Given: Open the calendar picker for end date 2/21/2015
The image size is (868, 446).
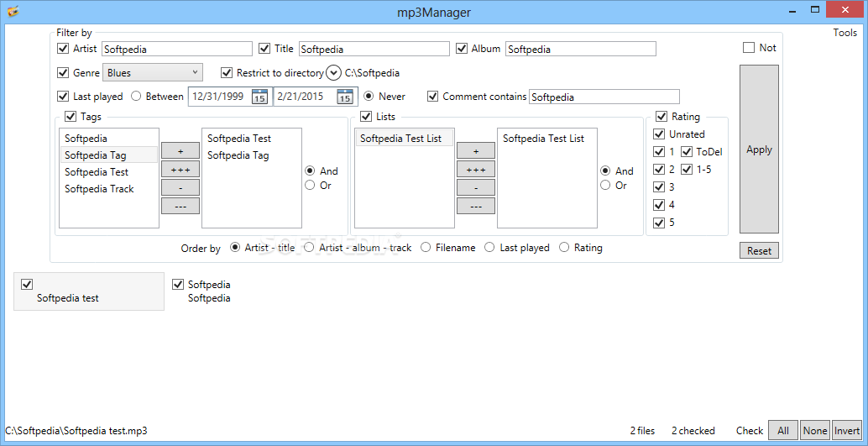Looking at the screenshot, I should pos(345,97).
